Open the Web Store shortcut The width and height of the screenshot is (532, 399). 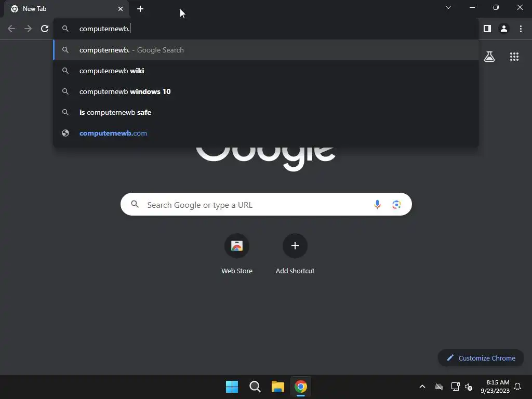click(237, 254)
